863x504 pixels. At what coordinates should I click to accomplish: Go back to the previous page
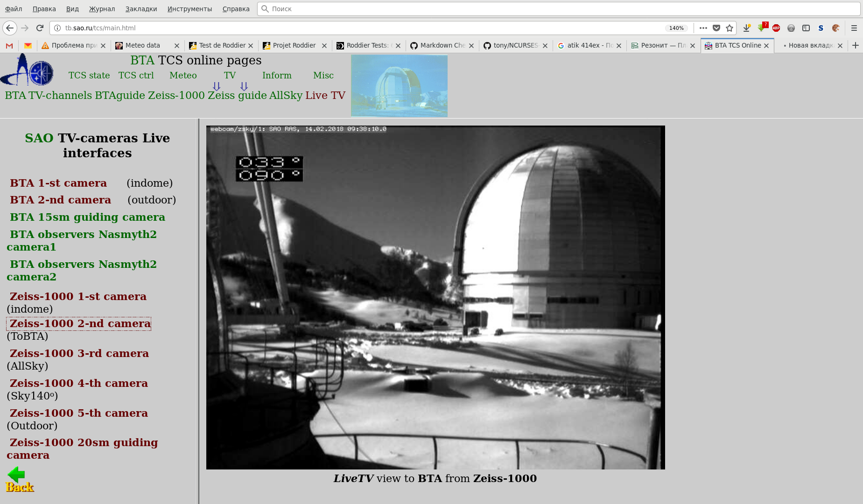(10, 28)
